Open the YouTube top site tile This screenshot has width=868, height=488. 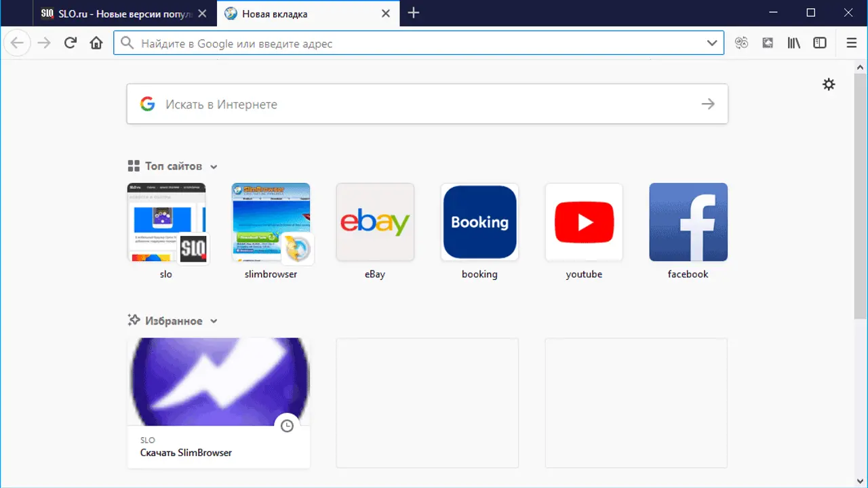pos(584,222)
